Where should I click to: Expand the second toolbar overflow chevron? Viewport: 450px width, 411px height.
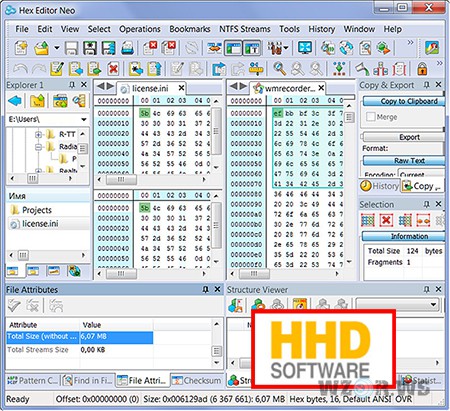click(x=440, y=63)
